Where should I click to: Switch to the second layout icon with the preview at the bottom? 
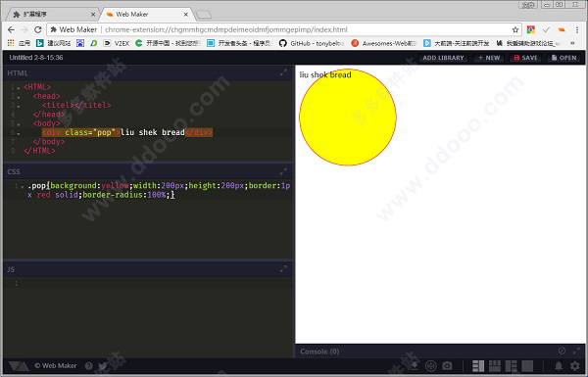click(x=495, y=366)
